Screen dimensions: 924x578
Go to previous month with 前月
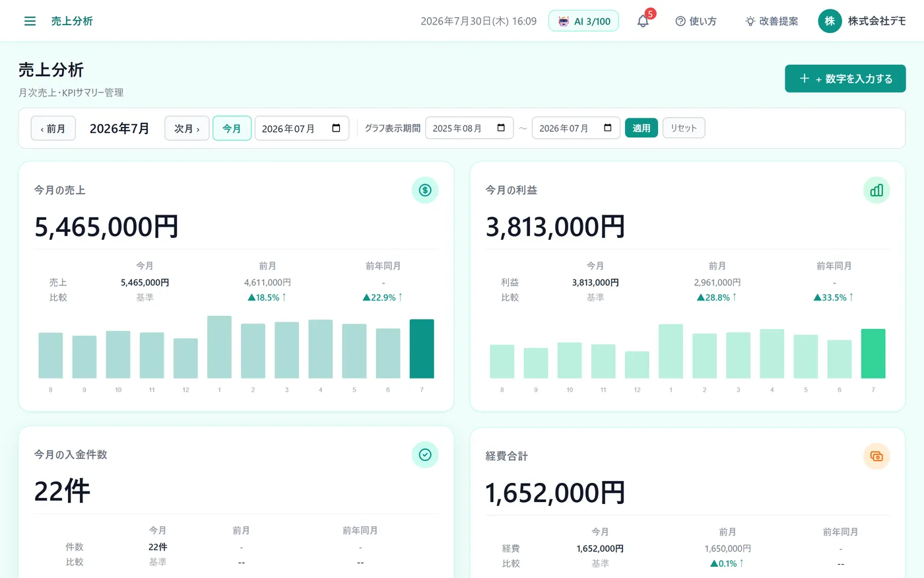click(x=53, y=128)
